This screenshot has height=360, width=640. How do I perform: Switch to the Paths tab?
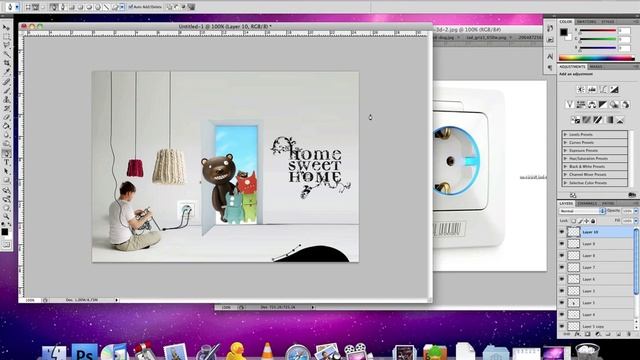point(608,203)
